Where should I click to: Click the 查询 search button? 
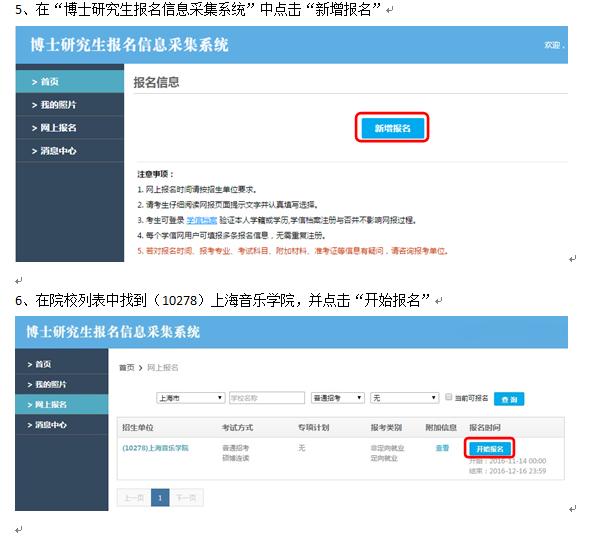pyautogui.click(x=509, y=399)
